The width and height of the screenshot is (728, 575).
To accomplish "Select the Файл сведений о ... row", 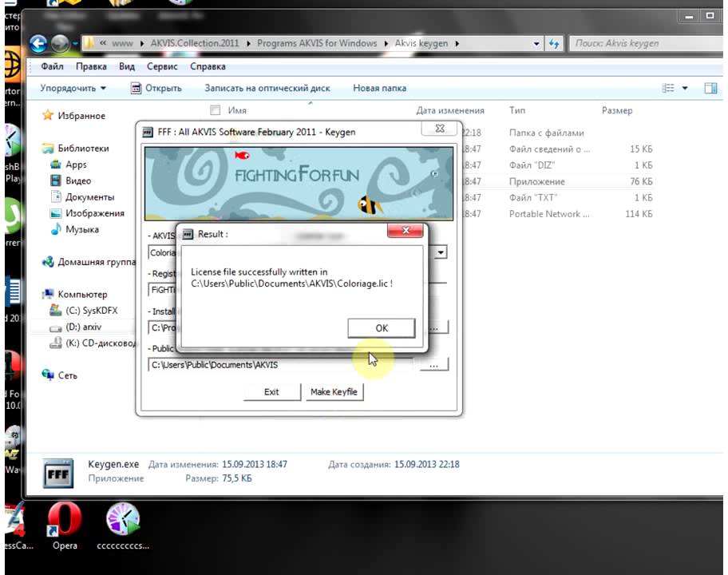I will pyautogui.click(x=550, y=149).
